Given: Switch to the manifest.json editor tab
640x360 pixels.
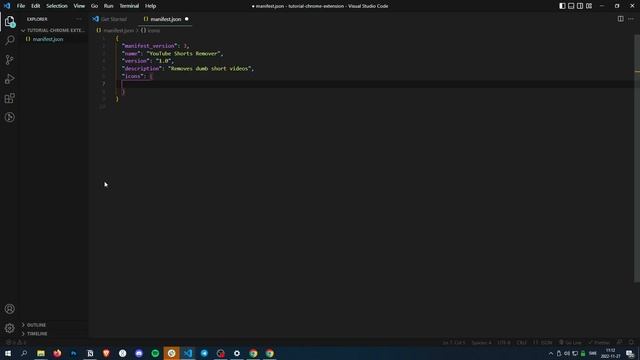Looking at the screenshot, I should pyautogui.click(x=165, y=19).
